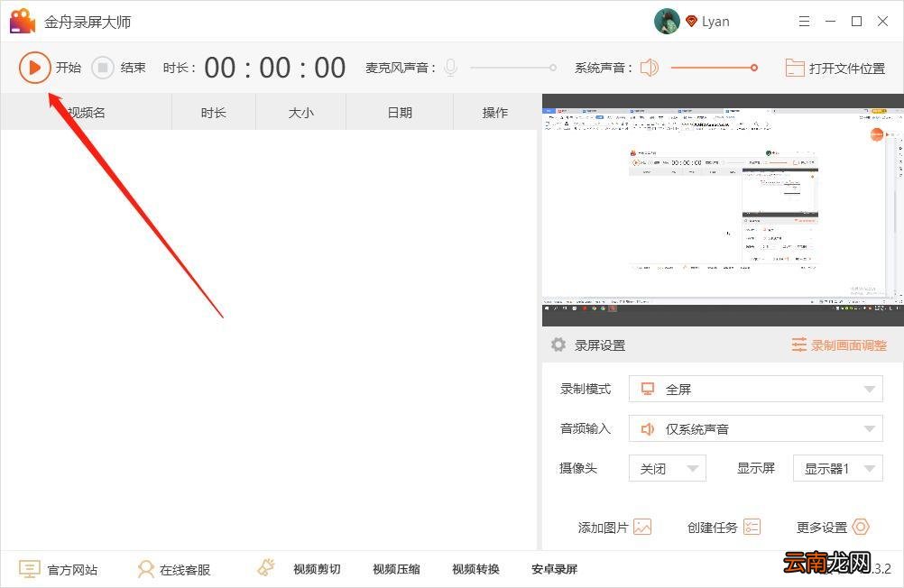Screen dimensions: 904x588
Task: Click the 操作 column header
Action: 495,113
